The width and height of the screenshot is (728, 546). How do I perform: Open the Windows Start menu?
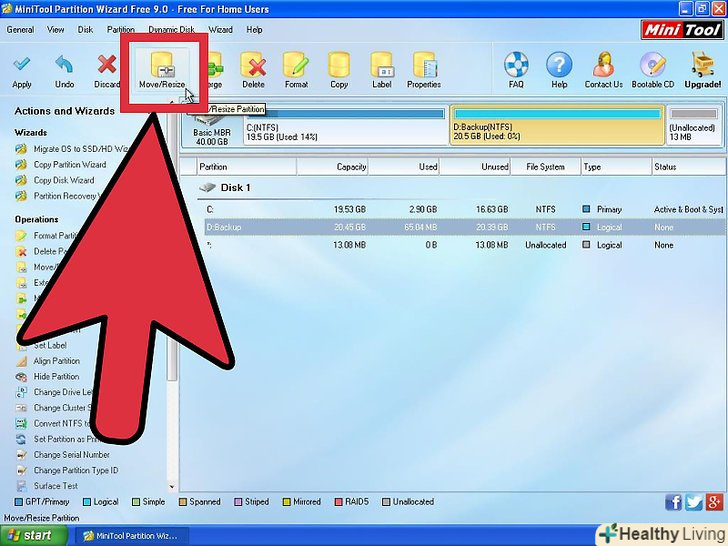[x=33, y=535]
